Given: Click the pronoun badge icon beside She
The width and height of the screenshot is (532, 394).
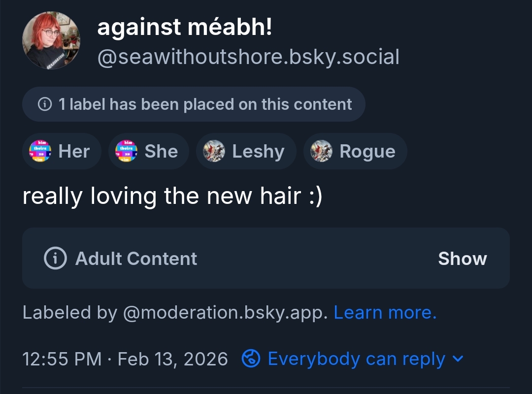Looking at the screenshot, I should (x=126, y=151).
